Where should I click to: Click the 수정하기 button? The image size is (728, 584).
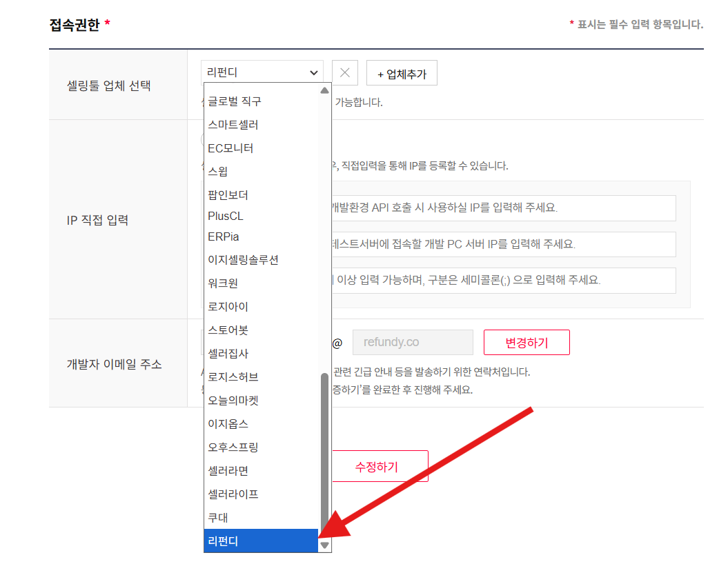(x=380, y=466)
